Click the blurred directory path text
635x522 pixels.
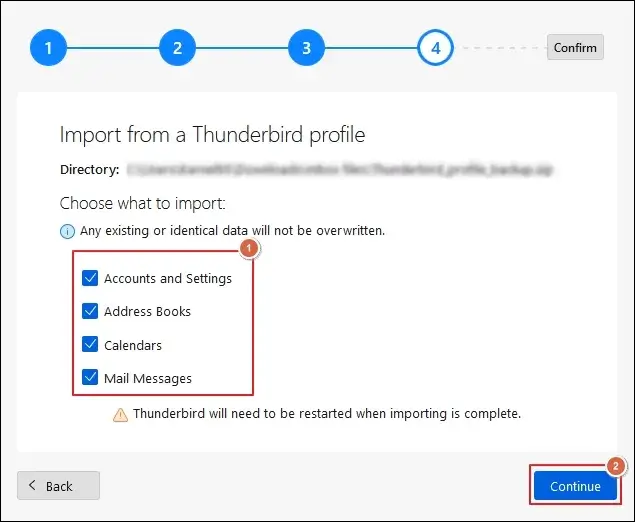[340, 169]
